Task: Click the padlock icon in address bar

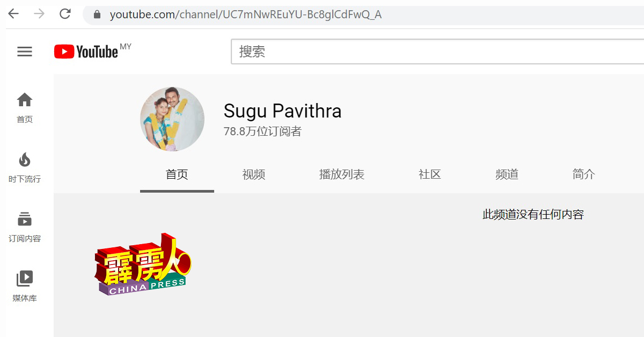Action: (97, 14)
